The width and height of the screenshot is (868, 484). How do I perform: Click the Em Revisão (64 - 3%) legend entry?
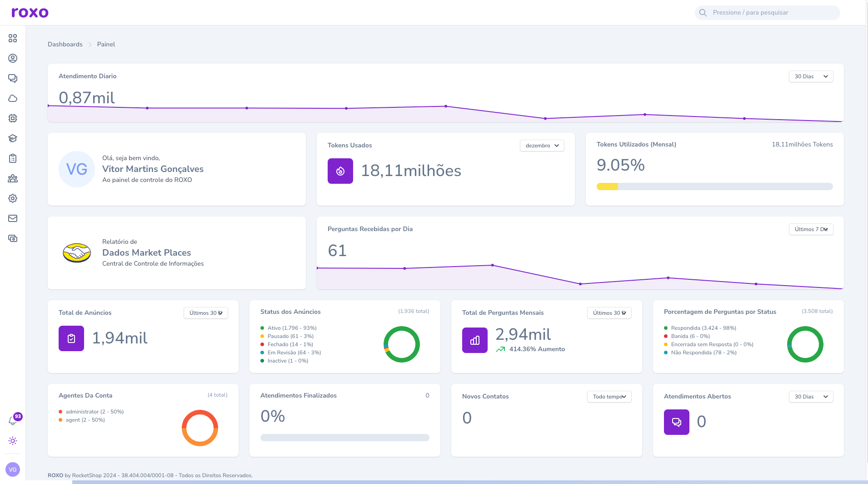point(291,353)
